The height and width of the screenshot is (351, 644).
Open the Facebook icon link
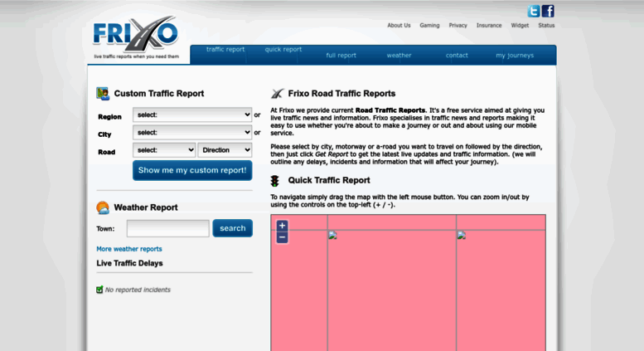point(548,11)
